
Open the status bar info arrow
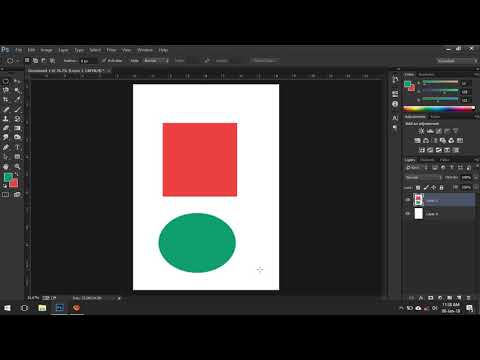(119, 298)
